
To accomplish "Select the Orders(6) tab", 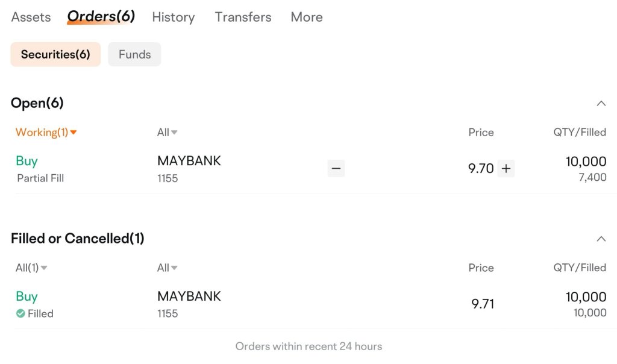I will [x=101, y=16].
